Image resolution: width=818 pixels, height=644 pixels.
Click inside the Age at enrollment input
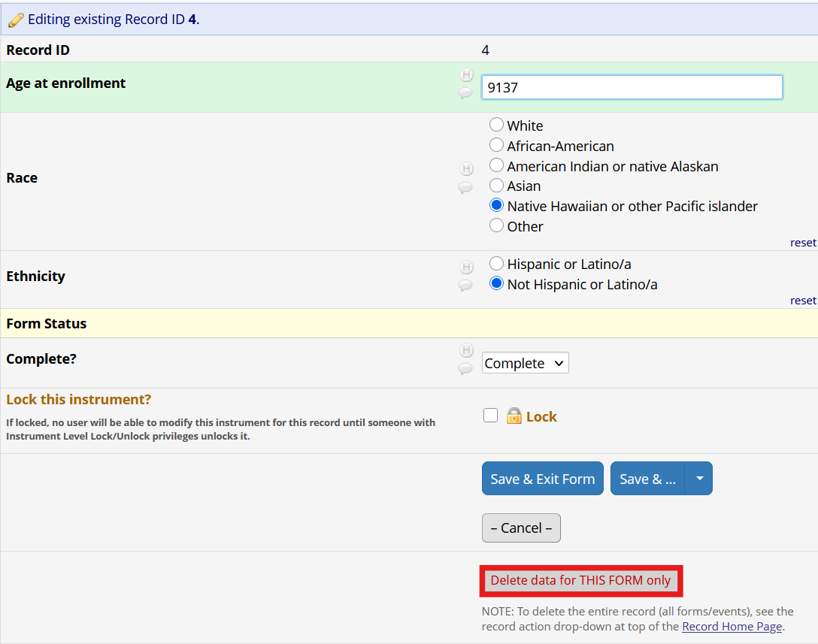[x=632, y=86]
